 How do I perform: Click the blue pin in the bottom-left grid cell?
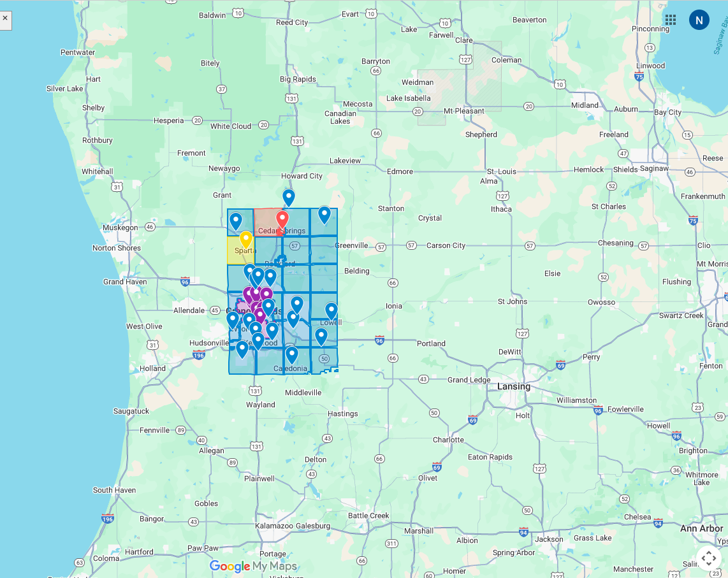pyautogui.click(x=242, y=349)
